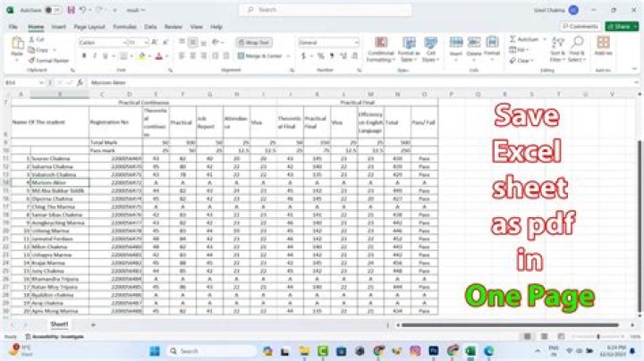644x361 pixels.
Task: Switch to the Insert tab
Action: tap(59, 27)
